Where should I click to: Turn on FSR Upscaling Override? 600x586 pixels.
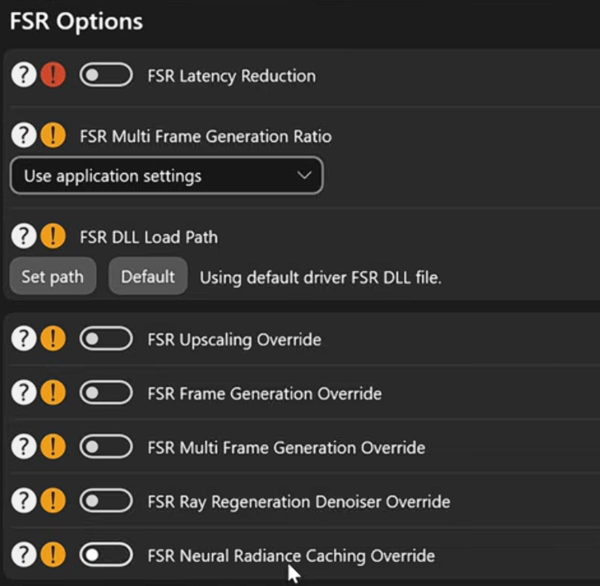point(106,338)
